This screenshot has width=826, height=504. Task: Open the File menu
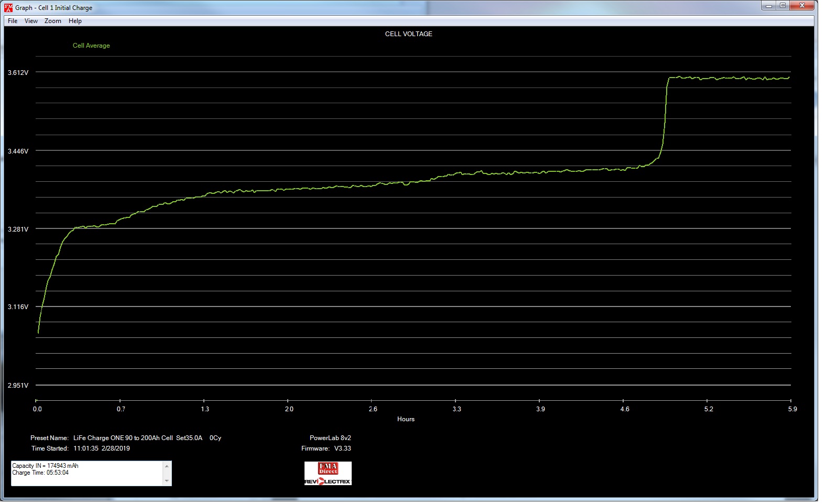coord(13,21)
